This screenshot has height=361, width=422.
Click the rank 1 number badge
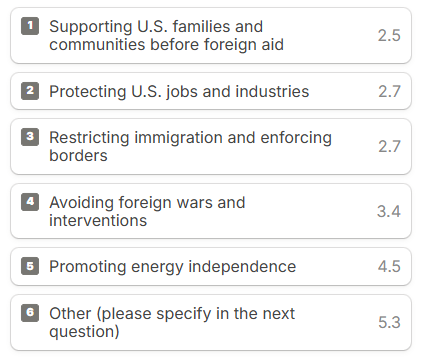click(30, 26)
